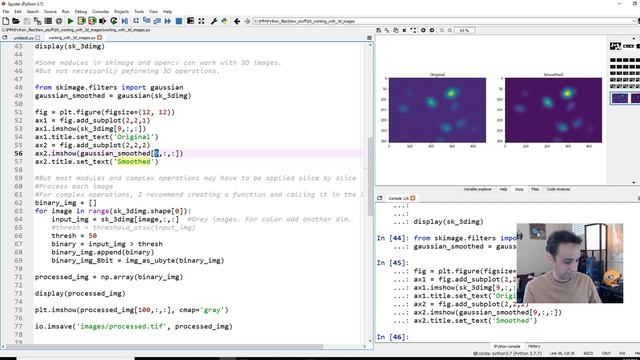The image size is (640, 360).
Task: Open the Tools menu
Action: point(139,11)
